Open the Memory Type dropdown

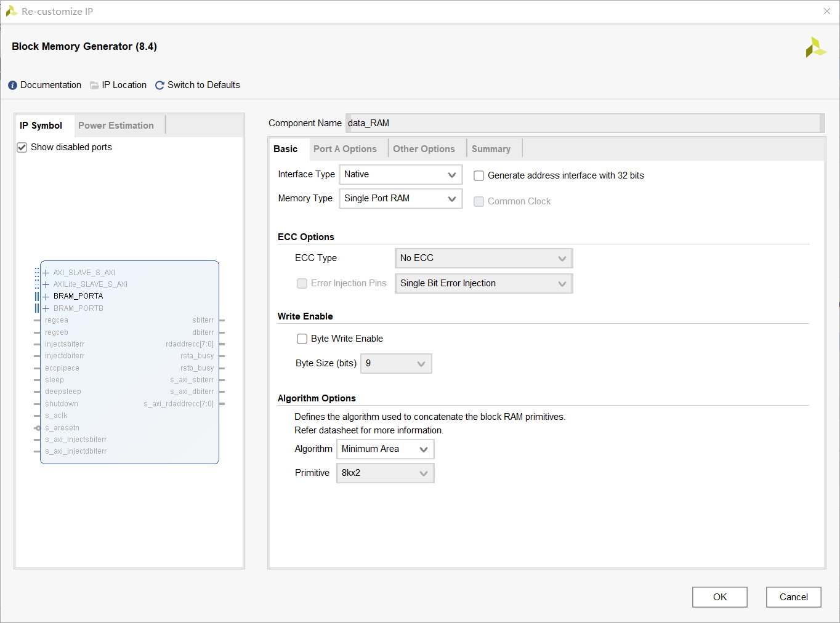[401, 198]
